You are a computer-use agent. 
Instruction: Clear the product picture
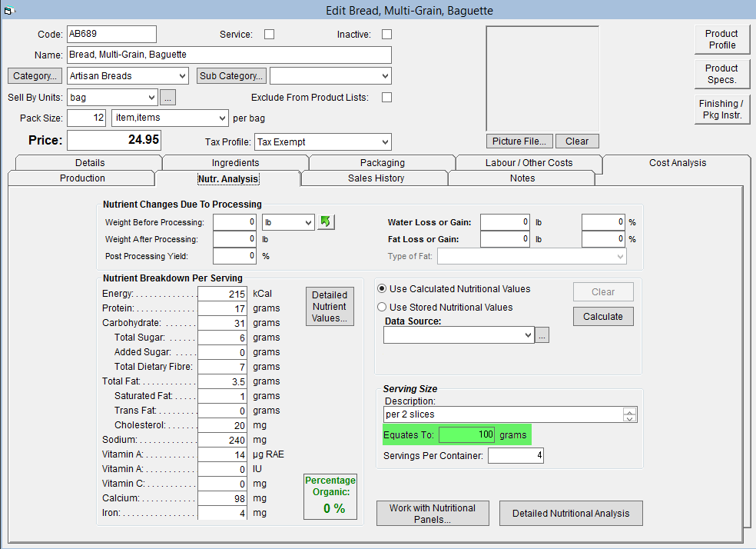coord(577,141)
